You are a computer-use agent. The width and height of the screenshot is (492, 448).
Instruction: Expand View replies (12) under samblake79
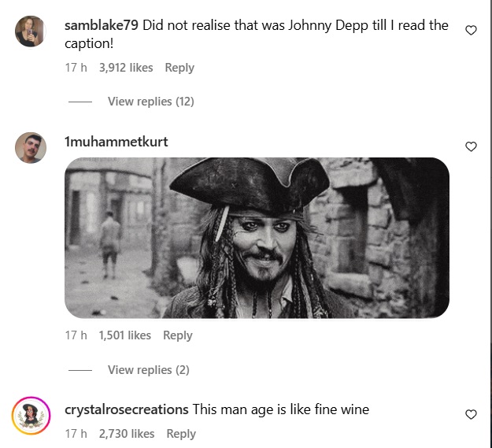151,102
